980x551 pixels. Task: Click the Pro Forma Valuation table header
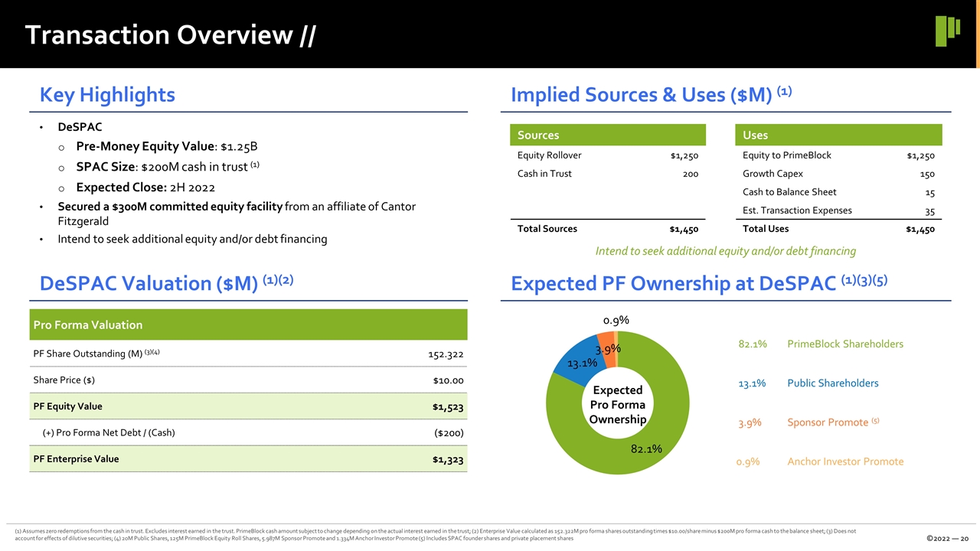[x=248, y=324]
